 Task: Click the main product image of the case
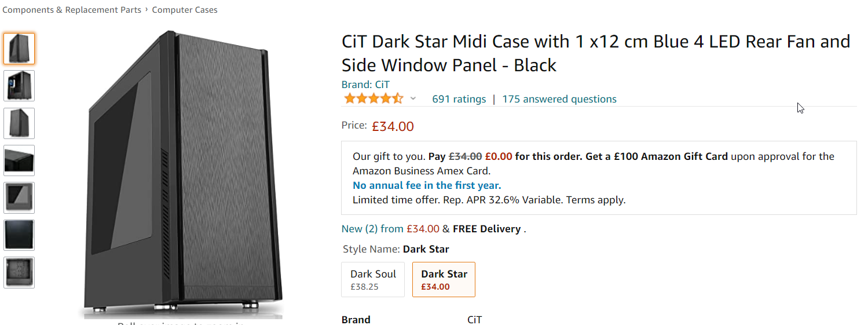[x=185, y=174]
